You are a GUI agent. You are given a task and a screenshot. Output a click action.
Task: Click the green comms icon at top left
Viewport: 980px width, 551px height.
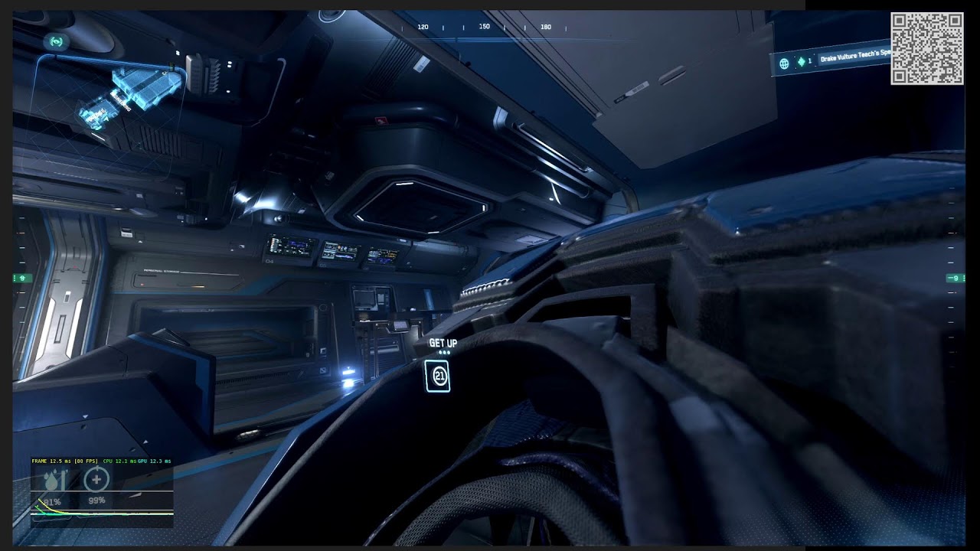pyautogui.click(x=56, y=41)
